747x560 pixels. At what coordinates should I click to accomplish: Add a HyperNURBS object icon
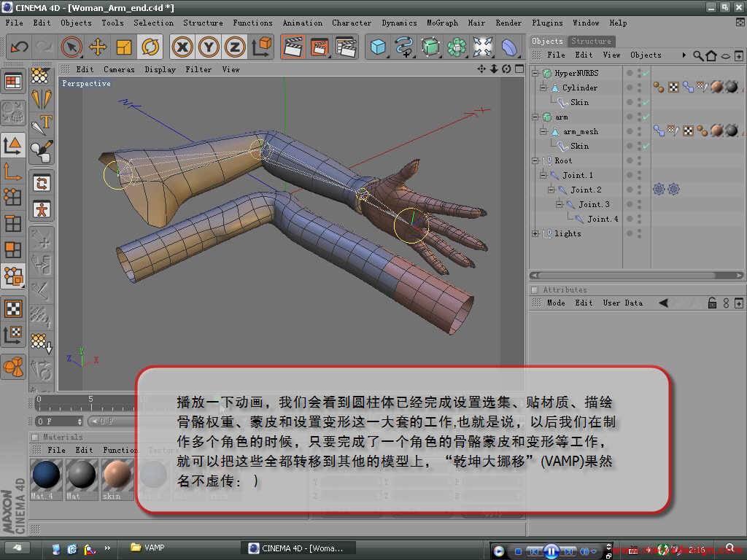[430, 47]
